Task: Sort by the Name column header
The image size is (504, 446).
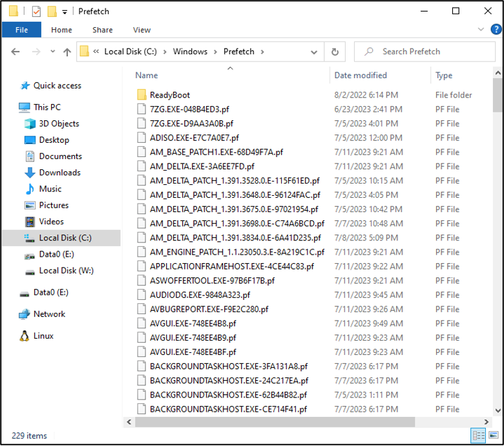Action: click(147, 75)
